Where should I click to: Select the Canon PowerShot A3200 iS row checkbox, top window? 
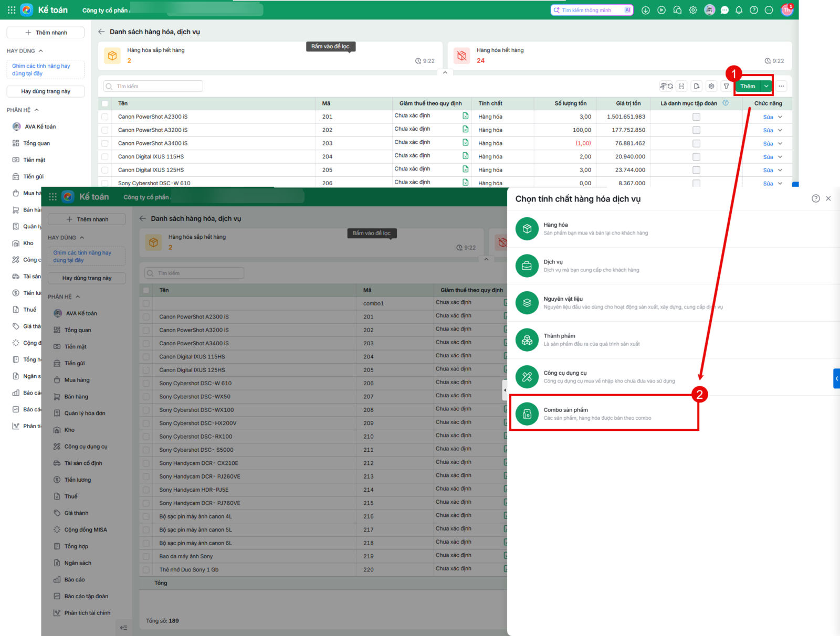click(105, 130)
